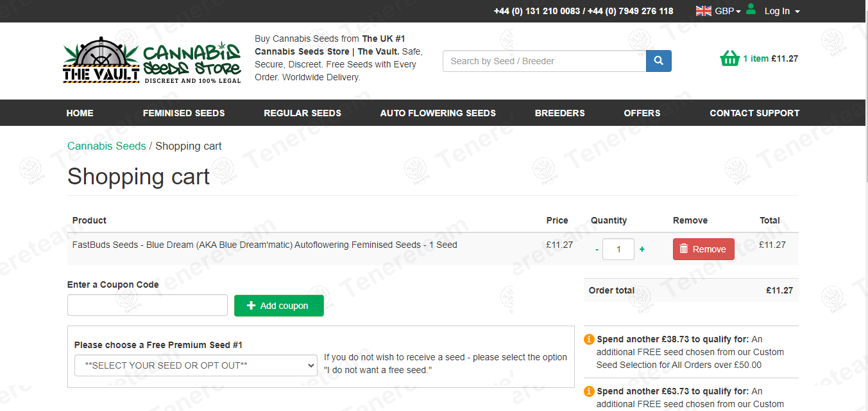Increase quantity with the plus sign

point(642,249)
